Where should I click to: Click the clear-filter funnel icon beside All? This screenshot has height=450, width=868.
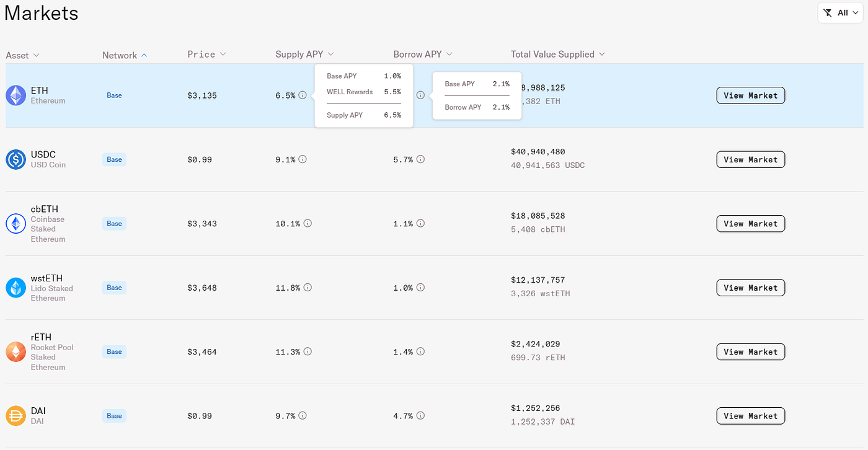coord(827,12)
